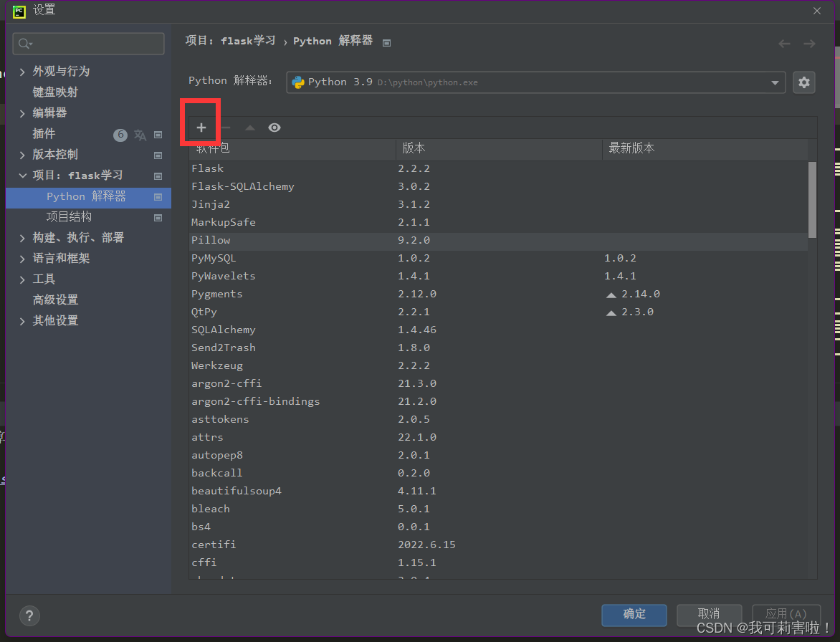Click the navigate forward arrow
The image size is (840, 642).
tap(809, 44)
